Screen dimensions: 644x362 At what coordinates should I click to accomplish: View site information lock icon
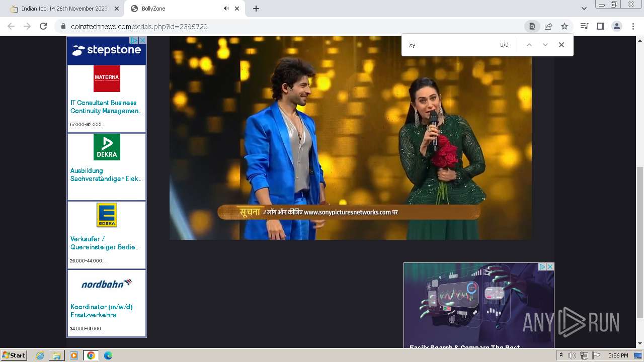click(63, 26)
